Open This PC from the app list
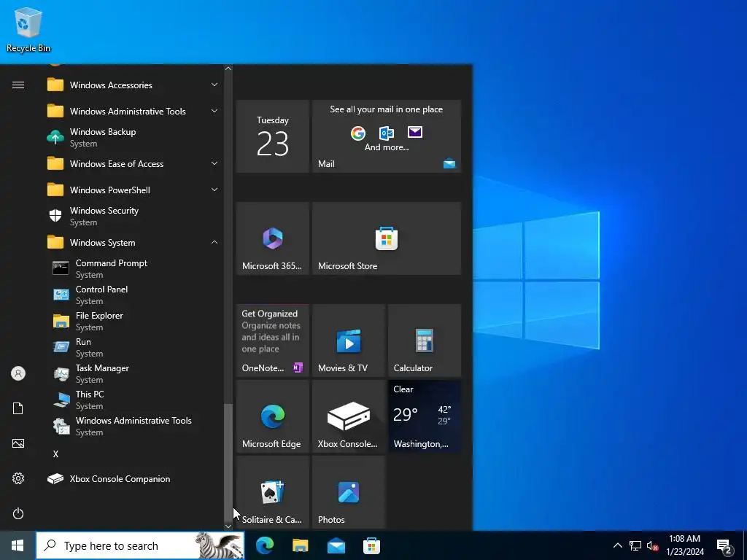Image resolution: width=747 pixels, height=560 pixels. (x=133, y=400)
